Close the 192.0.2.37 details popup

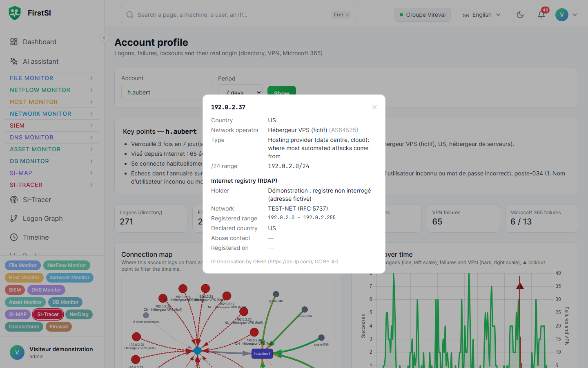point(374,107)
